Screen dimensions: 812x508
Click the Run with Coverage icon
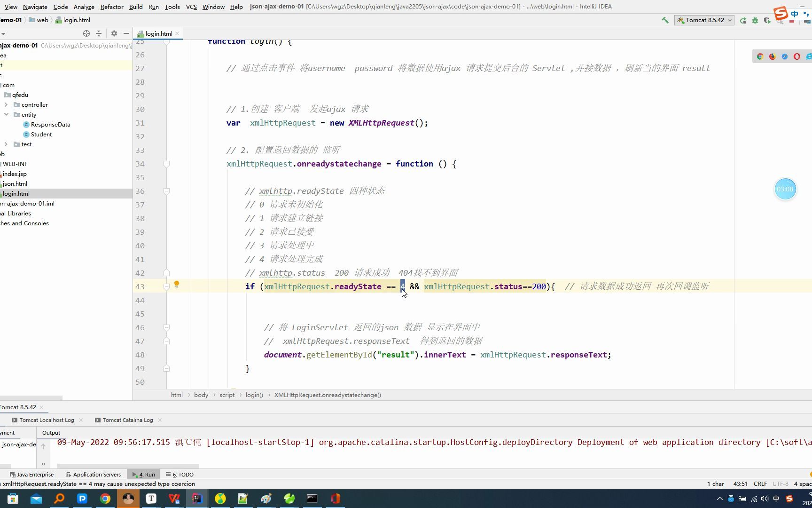(767, 20)
